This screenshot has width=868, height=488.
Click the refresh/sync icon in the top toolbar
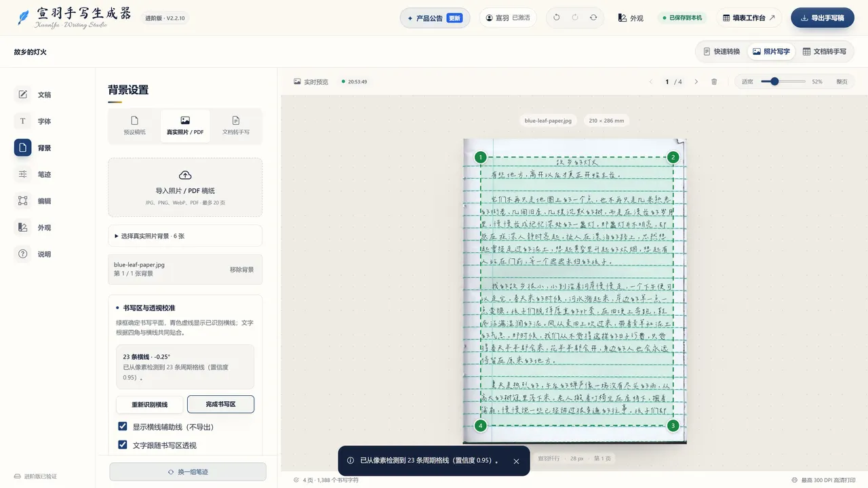click(593, 18)
